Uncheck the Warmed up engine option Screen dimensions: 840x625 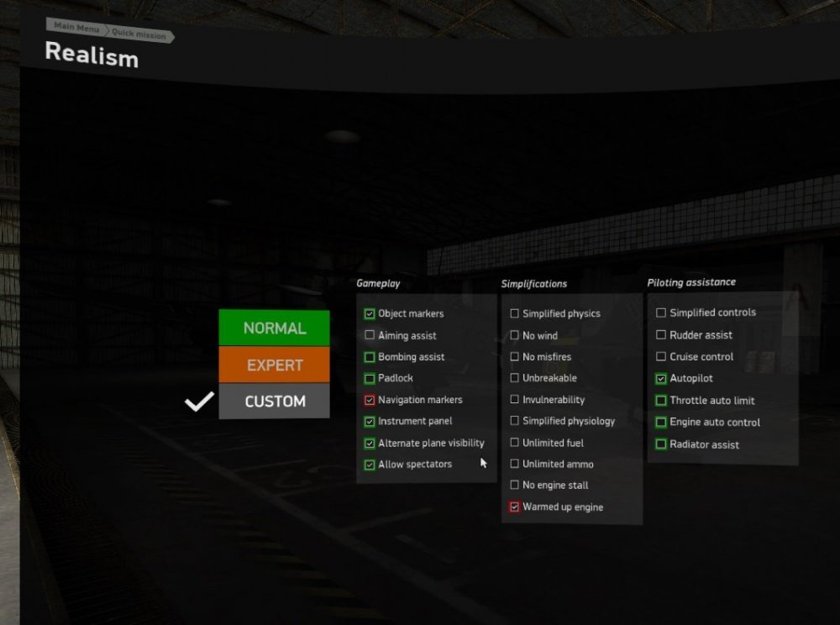tap(514, 507)
